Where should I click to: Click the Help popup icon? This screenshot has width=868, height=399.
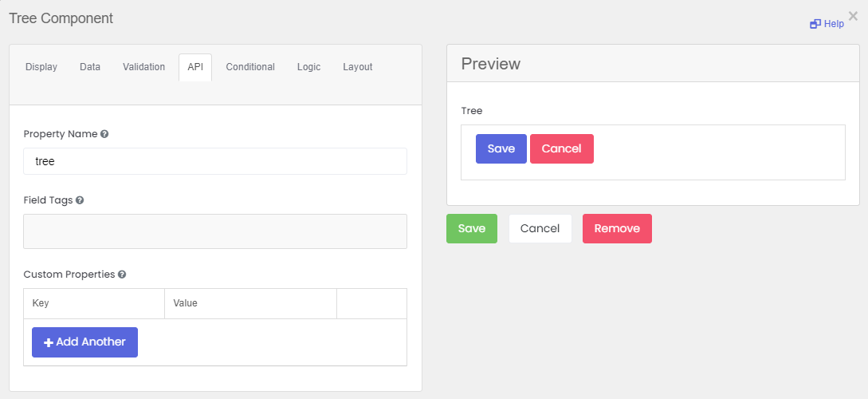(815, 24)
